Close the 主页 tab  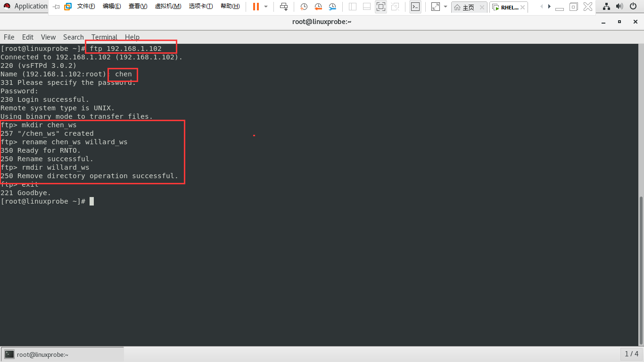[x=481, y=8]
